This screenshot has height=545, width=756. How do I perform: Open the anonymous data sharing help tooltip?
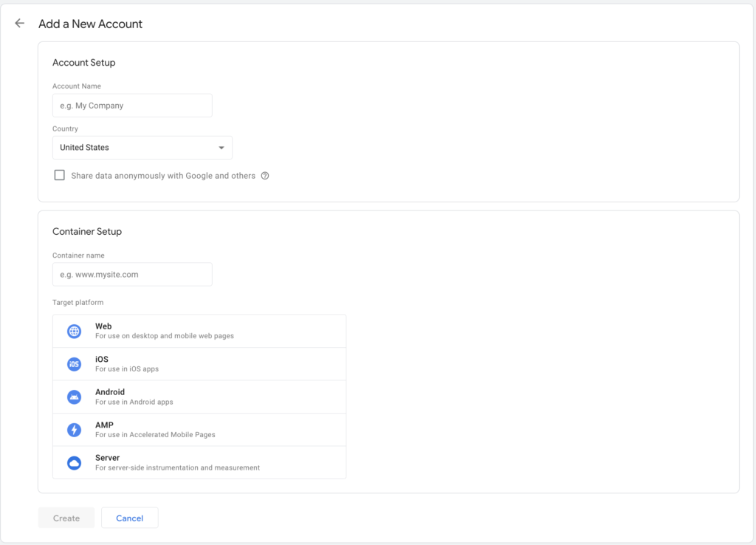coord(265,176)
